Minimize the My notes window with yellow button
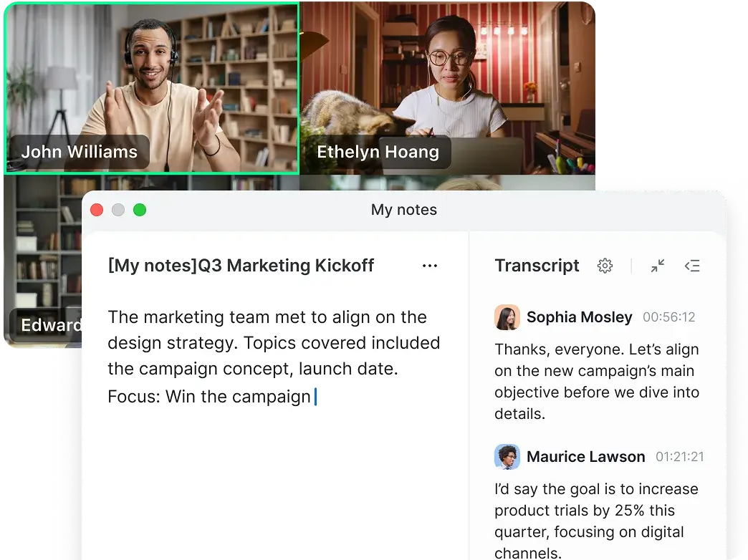748x560 pixels. coord(118,210)
